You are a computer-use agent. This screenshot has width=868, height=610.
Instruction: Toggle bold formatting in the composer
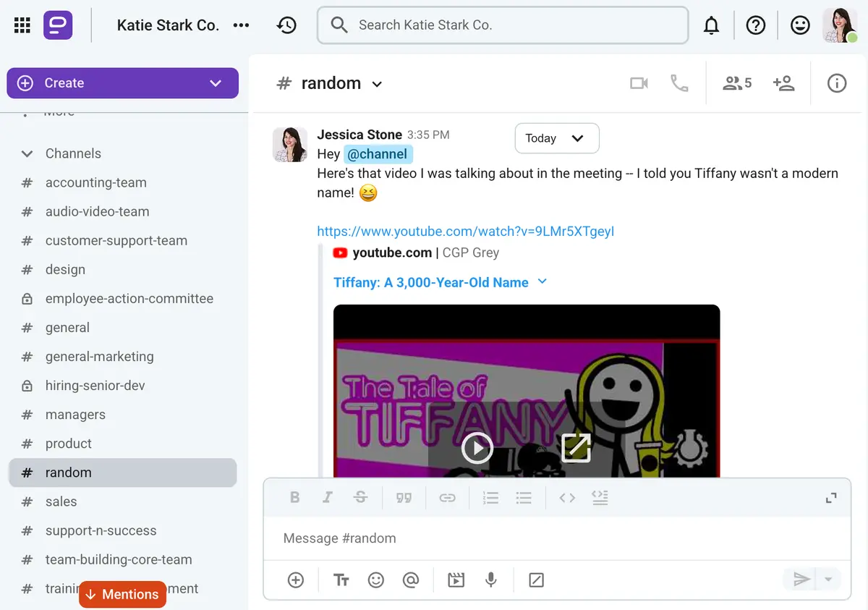(x=294, y=497)
